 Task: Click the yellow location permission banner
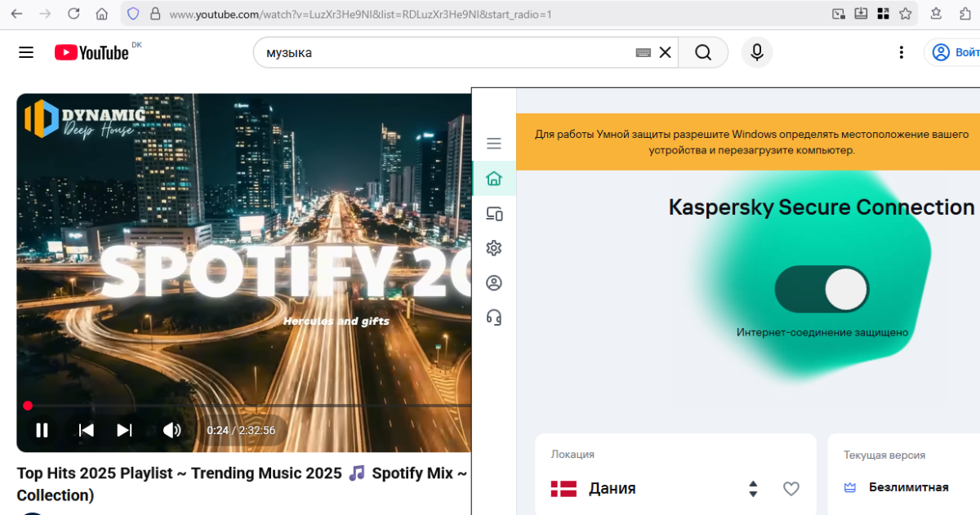point(748,142)
